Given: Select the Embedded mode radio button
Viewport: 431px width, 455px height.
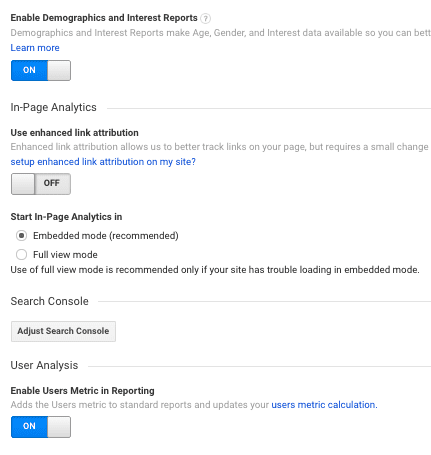Looking at the screenshot, I should (21, 236).
